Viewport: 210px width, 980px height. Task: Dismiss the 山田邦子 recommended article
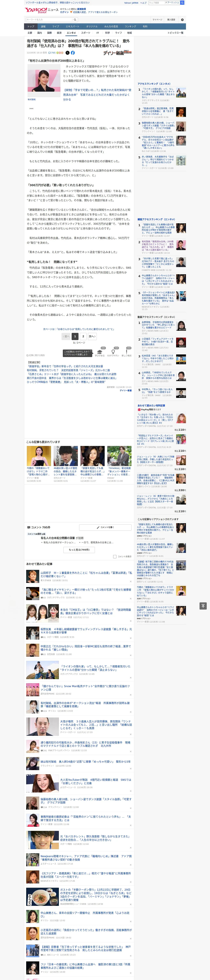(131, 582)
